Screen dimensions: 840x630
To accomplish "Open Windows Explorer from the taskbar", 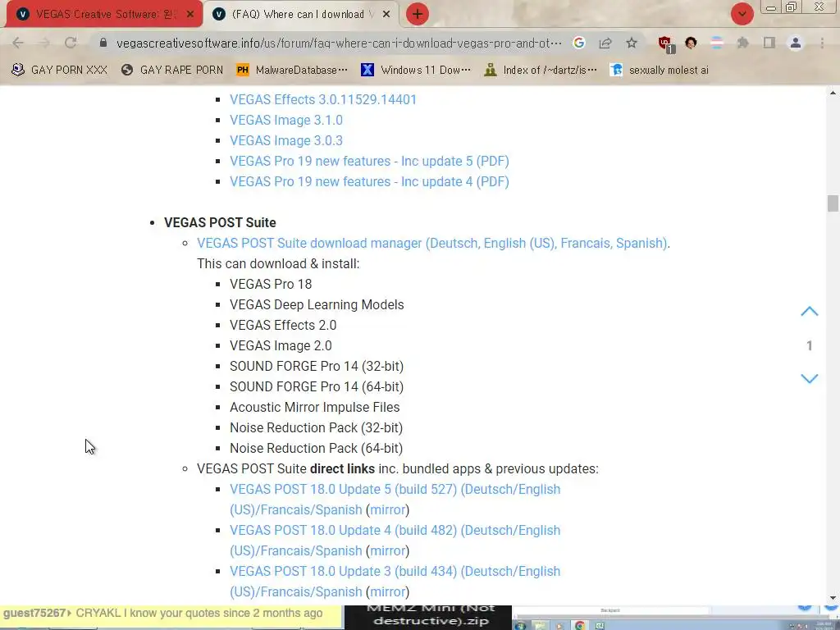I will coord(540,625).
